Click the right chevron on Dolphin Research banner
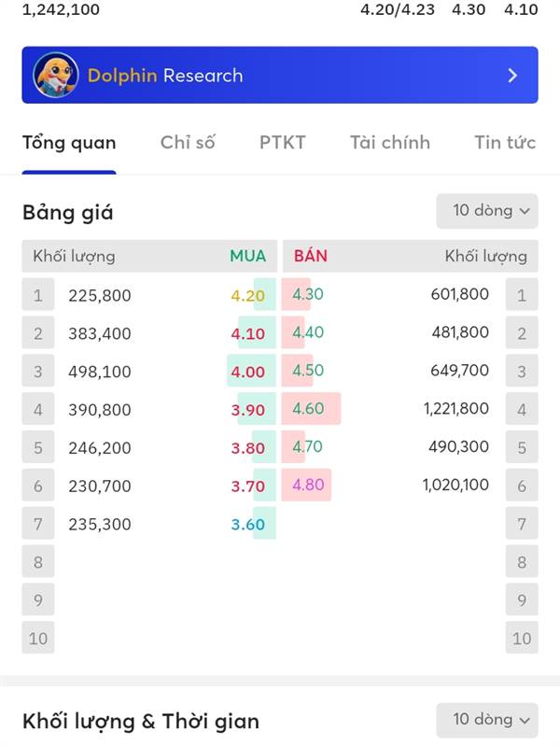The height and width of the screenshot is (747, 560). click(x=512, y=76)
